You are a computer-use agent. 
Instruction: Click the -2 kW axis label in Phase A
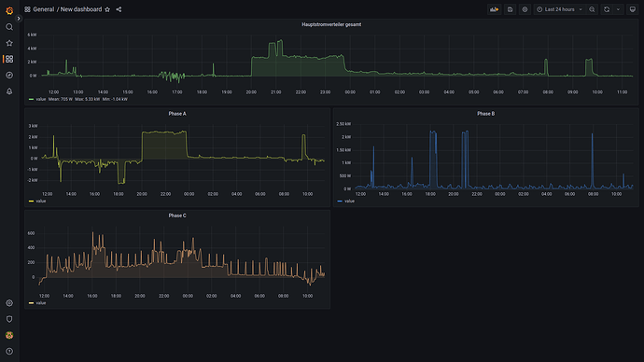pyautogui.click(x=33, y=180)
